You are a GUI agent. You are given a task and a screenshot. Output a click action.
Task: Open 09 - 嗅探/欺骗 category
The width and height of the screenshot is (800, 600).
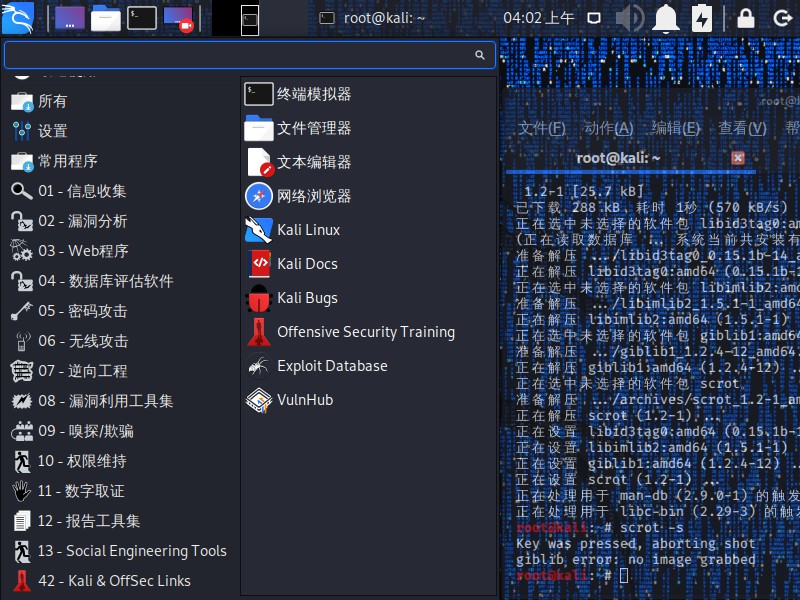(x=120, y=431)
